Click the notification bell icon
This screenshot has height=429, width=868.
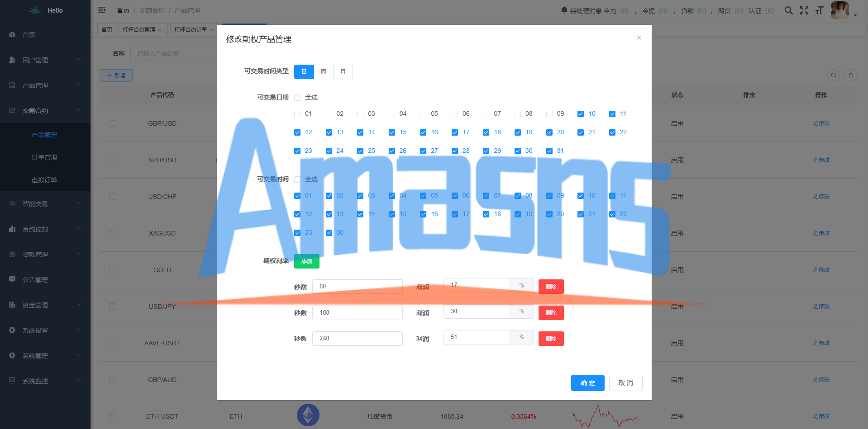[564, 10]
